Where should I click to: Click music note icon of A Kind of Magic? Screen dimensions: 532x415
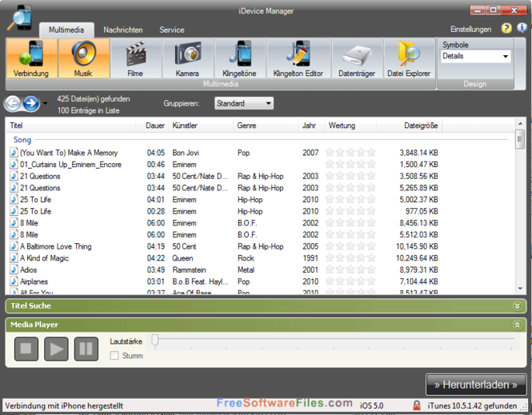point(14,258)
